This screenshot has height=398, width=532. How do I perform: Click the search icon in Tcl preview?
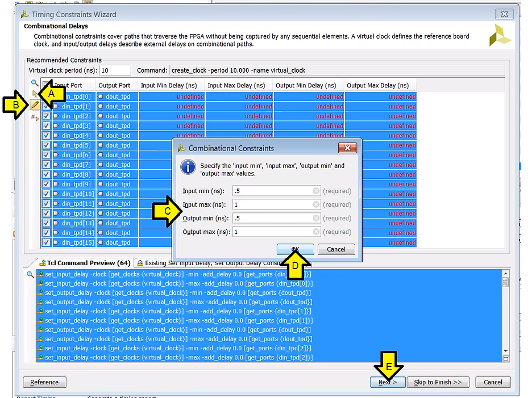30,274
